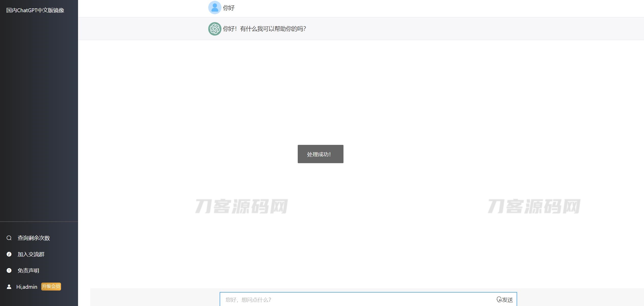Screen dimensions: 644x306
Task: Click the AI bubble icon beside 发送
Action: 499,299
